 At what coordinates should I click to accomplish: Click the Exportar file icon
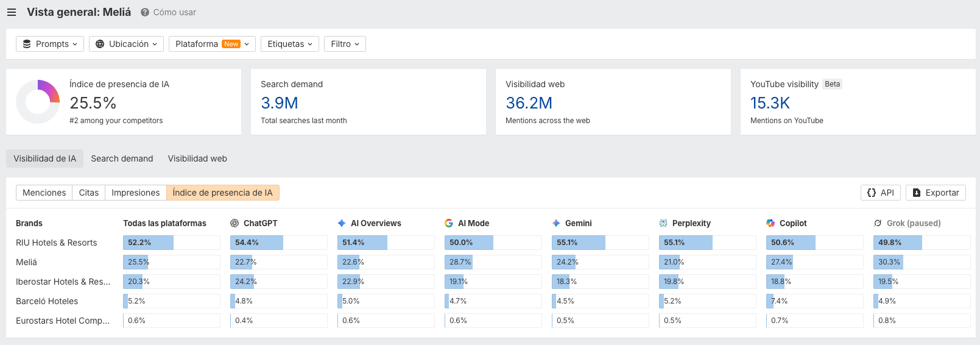pyautogui.click(x=917, y=193)
